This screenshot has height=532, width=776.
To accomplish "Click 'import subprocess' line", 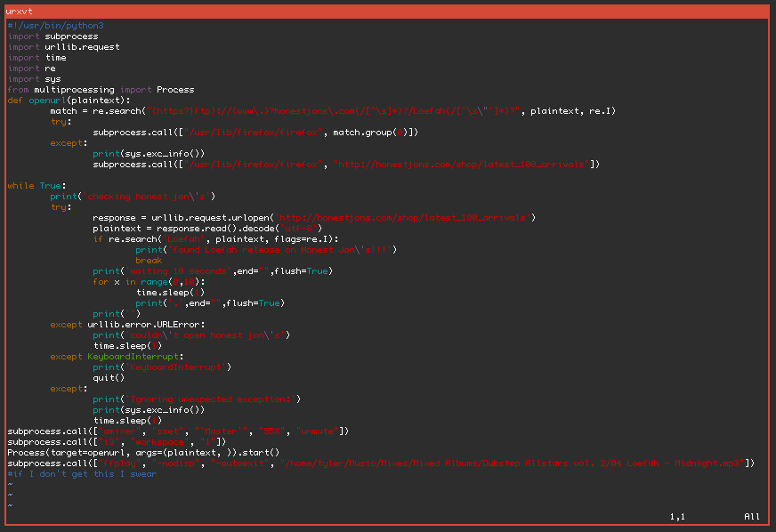I will tap(53, 36).
